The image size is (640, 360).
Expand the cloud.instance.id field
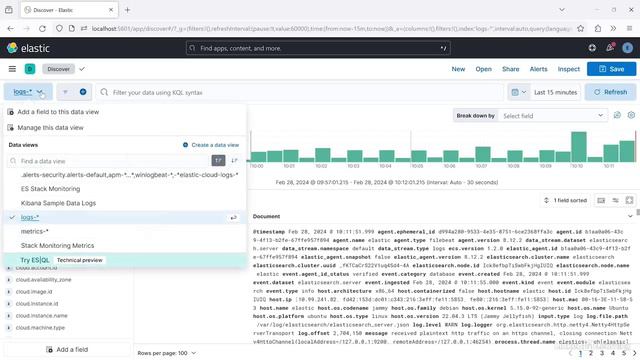point(9,304)
